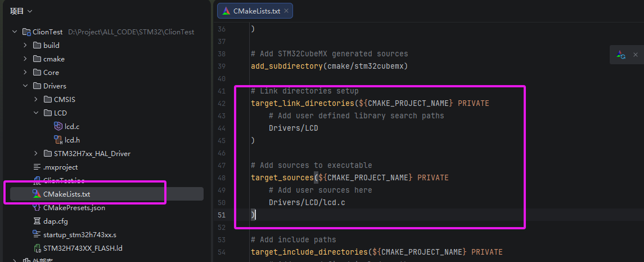
Task: Collapse the ClionTest project root node
Action: tap(15, 32)
